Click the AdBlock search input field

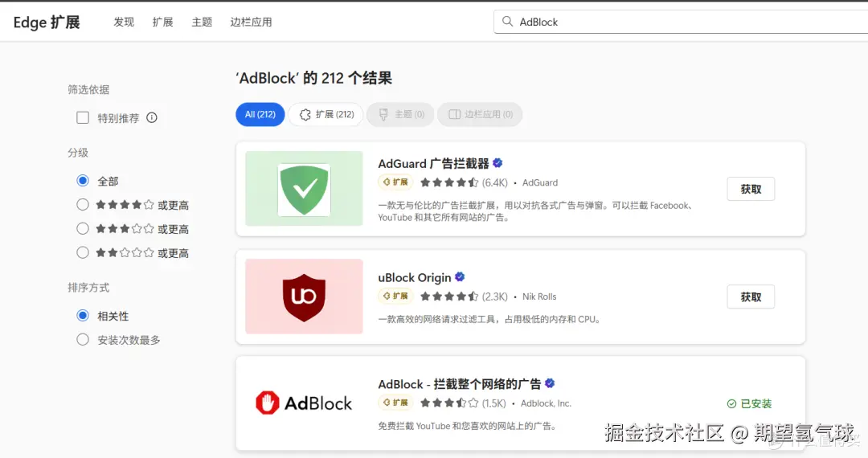tap(681, 22)
